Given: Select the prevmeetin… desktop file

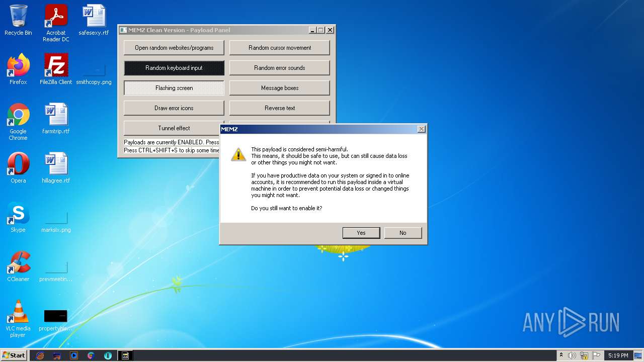Looking at the screenshot, I should 56,271.
